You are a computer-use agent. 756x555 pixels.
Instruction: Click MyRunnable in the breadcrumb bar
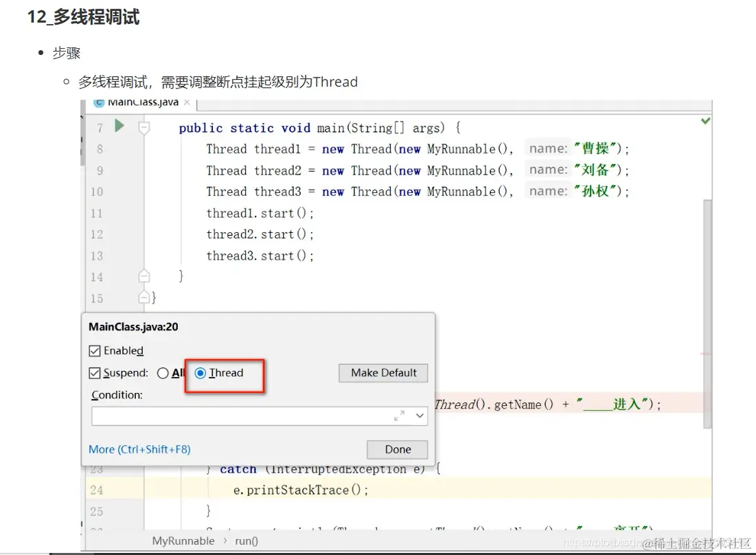tap(183, 541)
